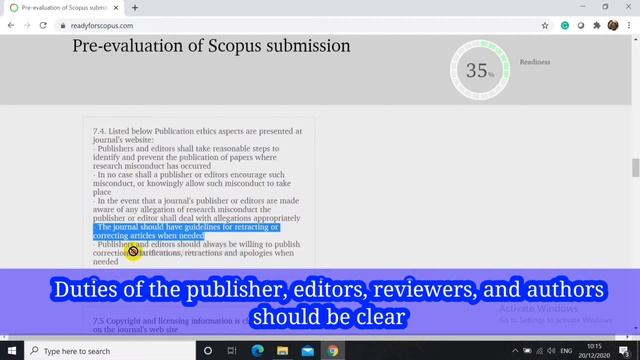
Task: Open the Windows Start menu
Action: 12,351
